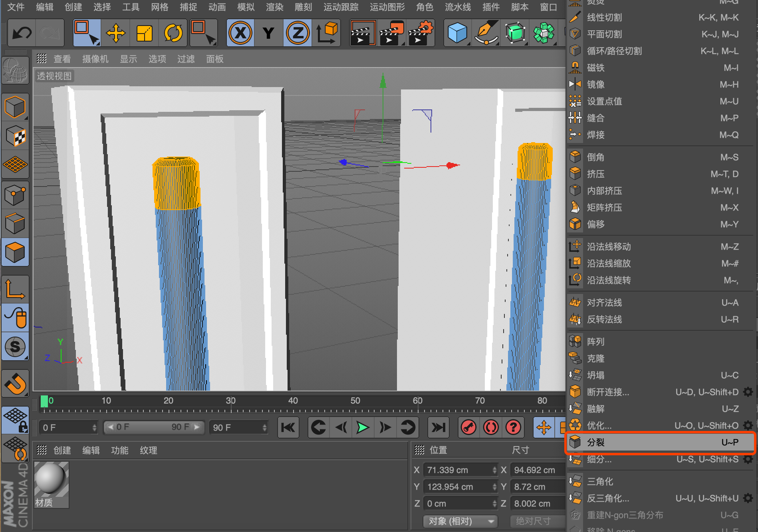Viewport: 758px width, 532px height.
Task: Toggle Y axis lock
Action: [x=269, y=33]
